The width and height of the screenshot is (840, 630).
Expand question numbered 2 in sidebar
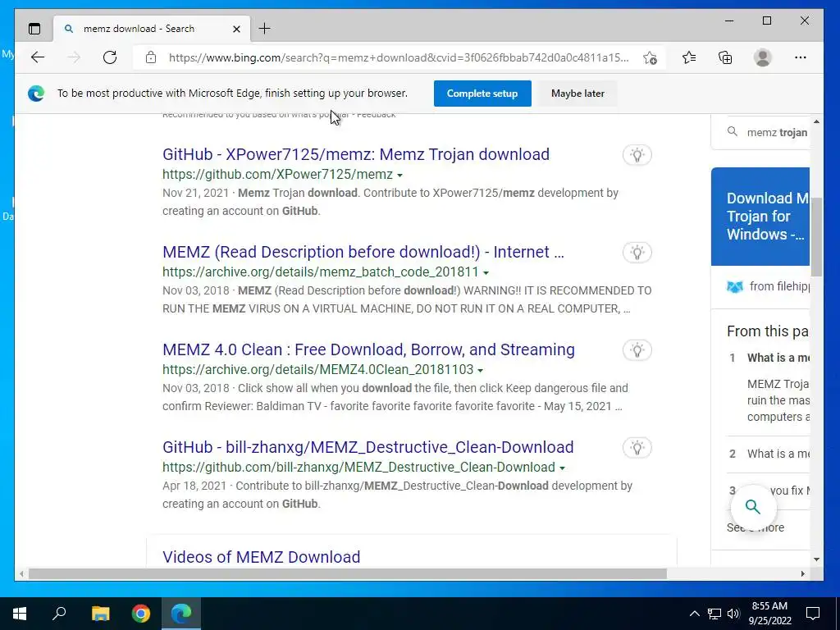[x=769, y=454]
